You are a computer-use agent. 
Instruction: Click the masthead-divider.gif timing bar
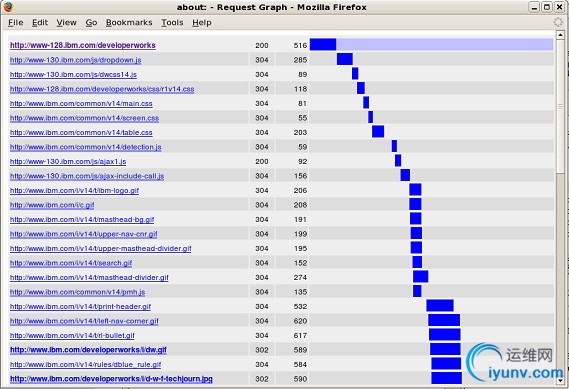pos(421,277)
